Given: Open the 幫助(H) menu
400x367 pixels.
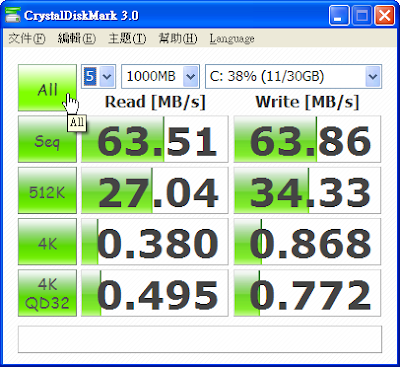Looking at the screenshot, I should pos(178,38).
